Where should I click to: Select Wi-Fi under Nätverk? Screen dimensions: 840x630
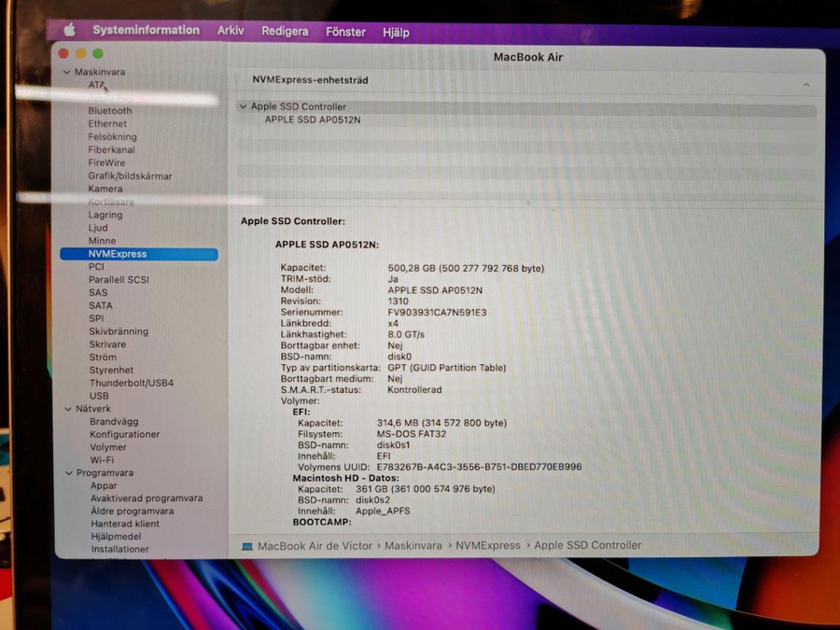(x=102, y=460)
